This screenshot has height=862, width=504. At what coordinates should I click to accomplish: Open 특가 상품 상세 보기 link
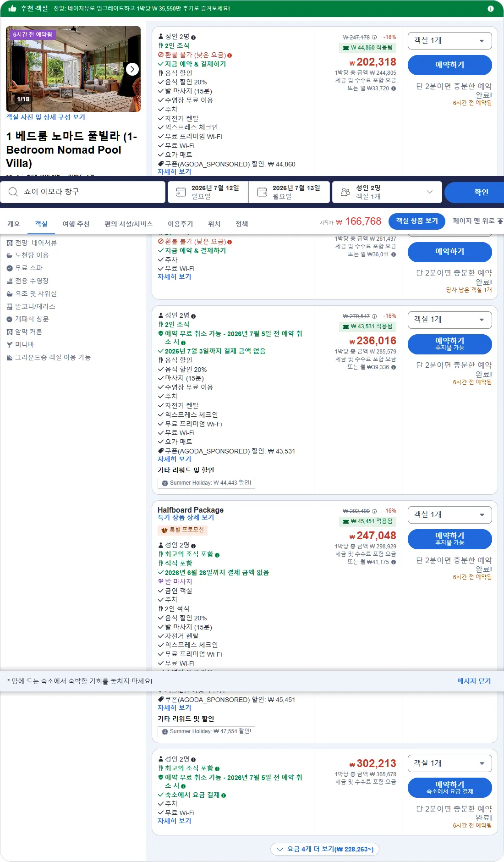[x=186, y=518]
